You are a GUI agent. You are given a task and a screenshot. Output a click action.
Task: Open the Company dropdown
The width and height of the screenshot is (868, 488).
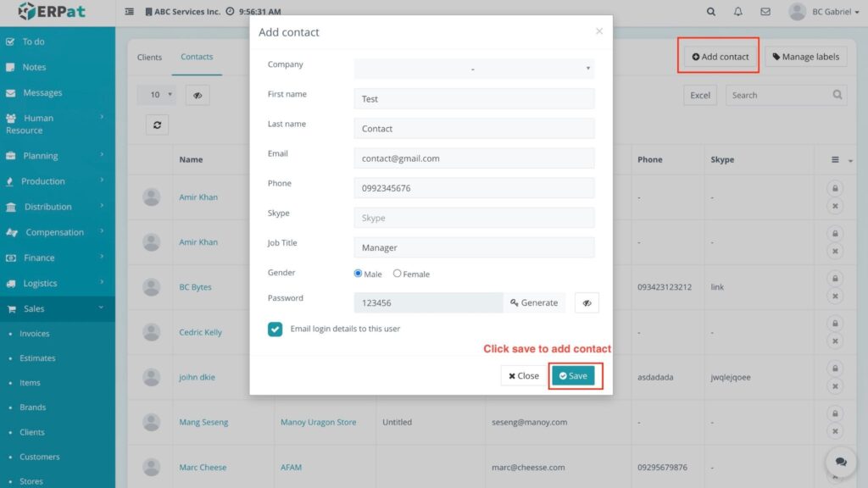coord(474,69)
